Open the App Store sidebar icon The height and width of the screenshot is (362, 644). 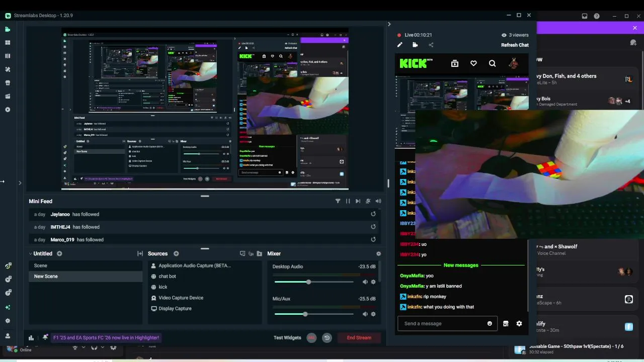[x=8, y=83]
